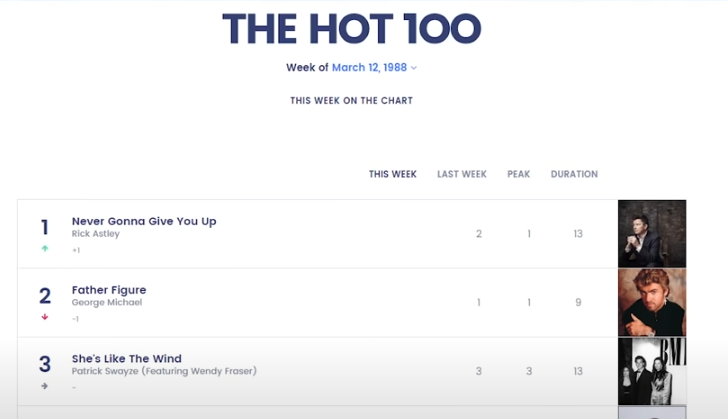Click the red down arrow under rank 2
The image size is (728, 419).
44,317
